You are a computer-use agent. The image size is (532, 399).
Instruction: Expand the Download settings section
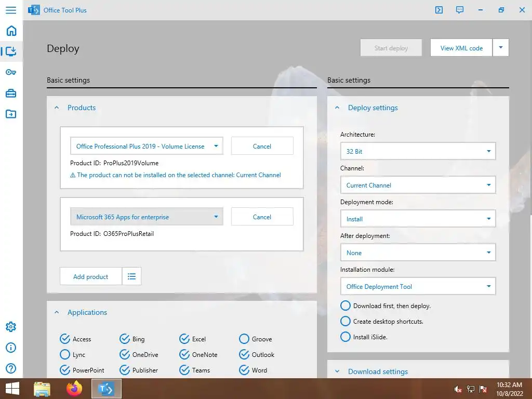tap(337, 371)
